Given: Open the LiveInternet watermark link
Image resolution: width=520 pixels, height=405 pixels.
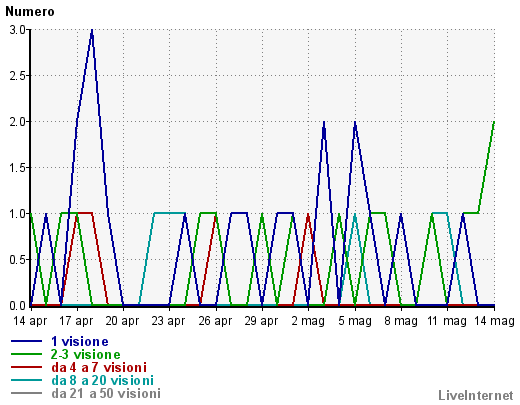Looking at the screenshot, I should pyautogui.click(x=476, y=395).
